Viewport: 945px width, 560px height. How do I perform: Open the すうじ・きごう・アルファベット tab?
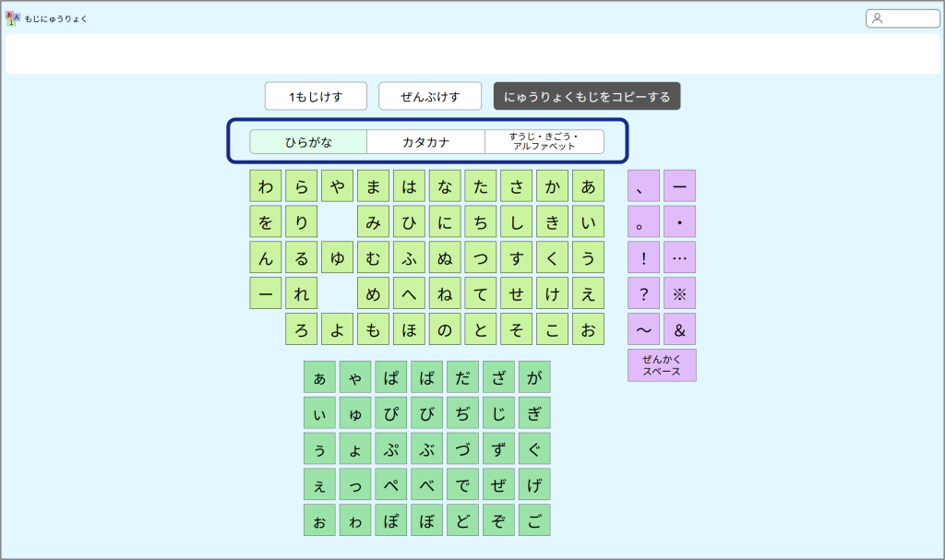coord(544,142)
